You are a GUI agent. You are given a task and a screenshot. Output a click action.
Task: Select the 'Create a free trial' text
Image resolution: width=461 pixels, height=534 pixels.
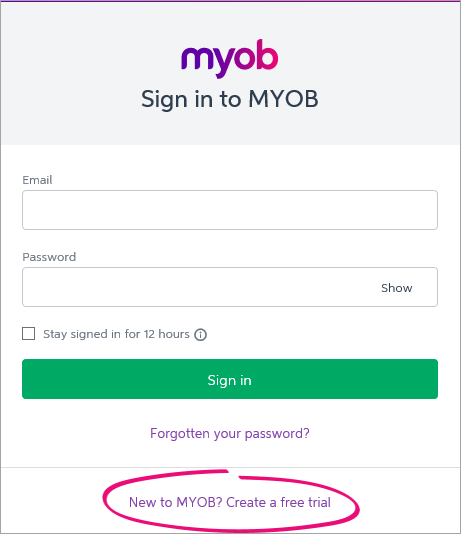click(x=279, y=502)
